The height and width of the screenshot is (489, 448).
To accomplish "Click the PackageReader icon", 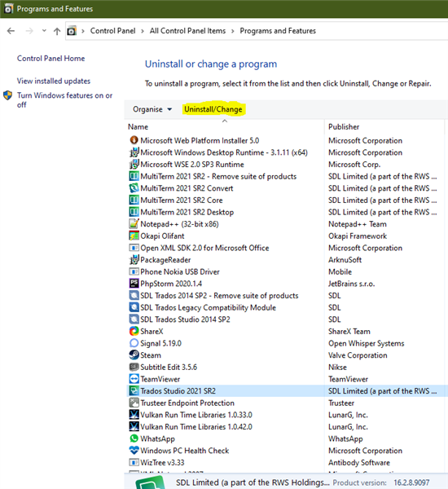I will (134, 259).
